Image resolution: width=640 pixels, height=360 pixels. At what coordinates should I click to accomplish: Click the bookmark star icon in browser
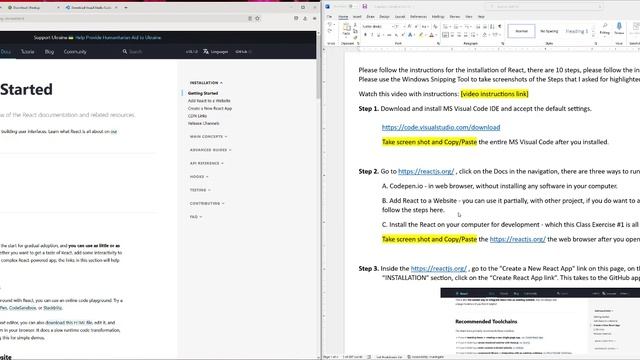click(x=257, y=18)
